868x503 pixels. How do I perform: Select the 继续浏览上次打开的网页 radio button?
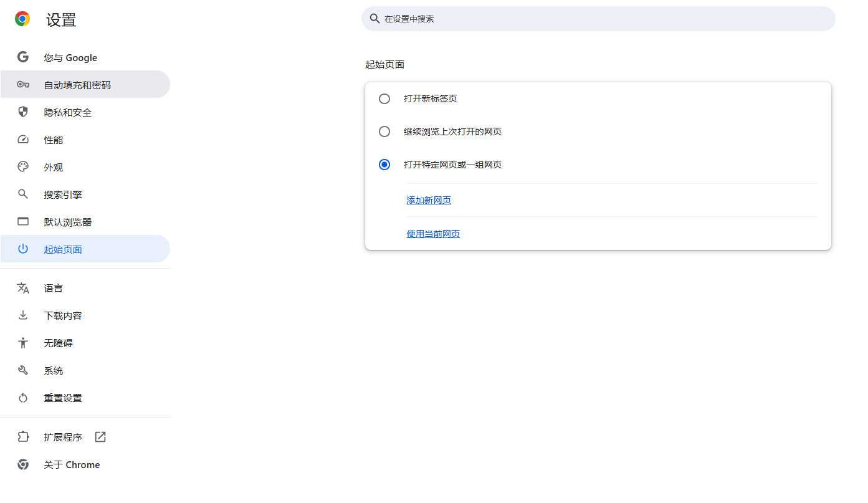click(x=384, y=132)
